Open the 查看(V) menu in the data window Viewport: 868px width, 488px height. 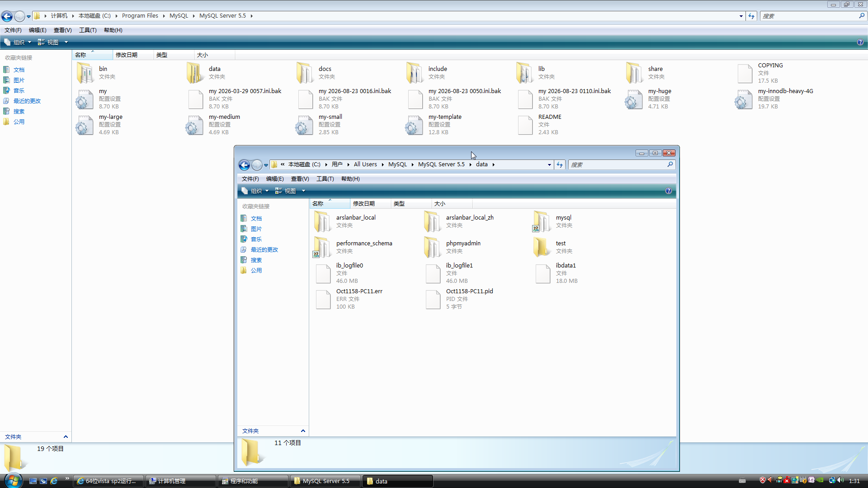click(300, 179)
